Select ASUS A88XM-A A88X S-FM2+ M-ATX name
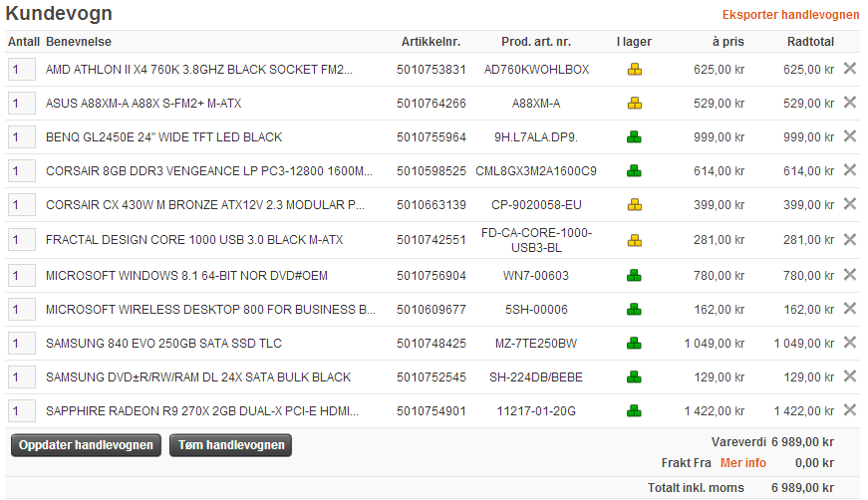 click(x=144, y=104)
